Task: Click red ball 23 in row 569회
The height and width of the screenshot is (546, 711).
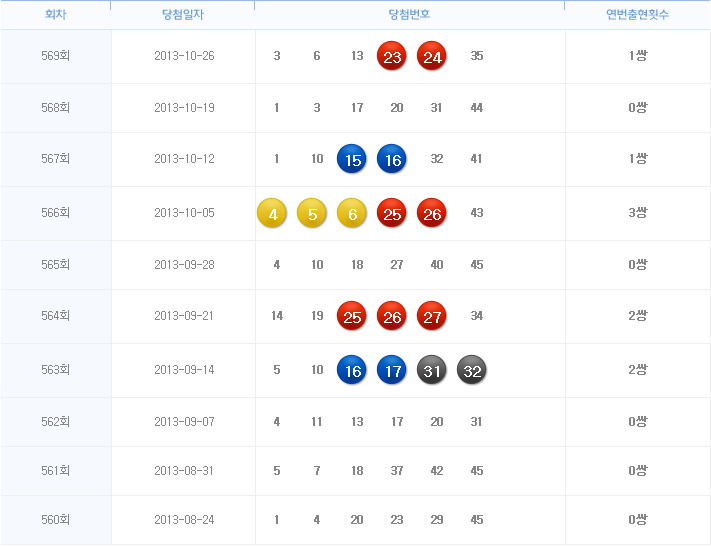Action: 392,56
